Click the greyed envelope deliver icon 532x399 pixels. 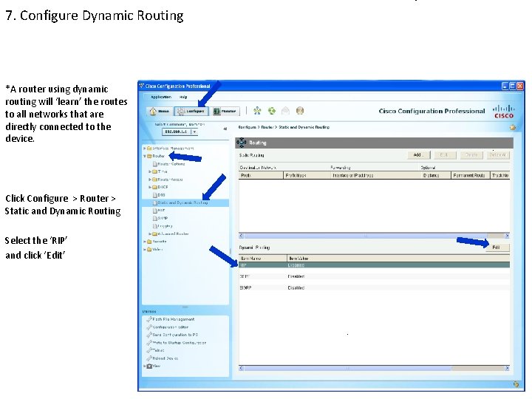click(286, 111)
